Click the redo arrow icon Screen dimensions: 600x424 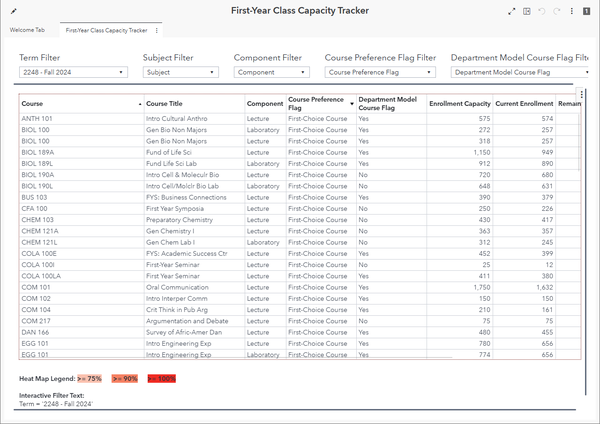[x=557, y=11]
